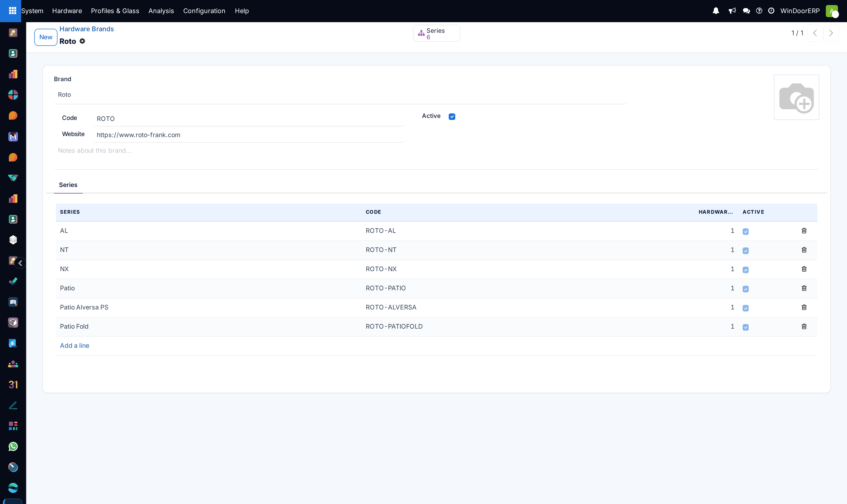Click the Website field
847x504 pixels.
coord(249,135)
